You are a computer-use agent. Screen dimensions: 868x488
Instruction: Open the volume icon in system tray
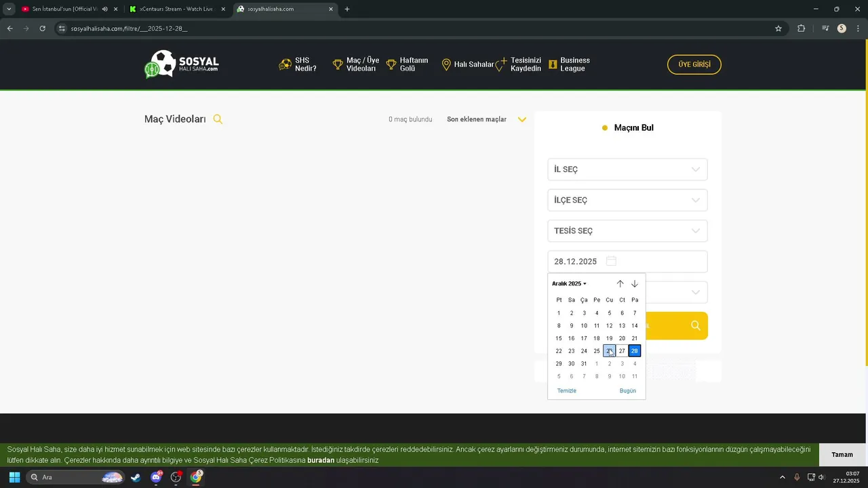(x=821, y=477)
